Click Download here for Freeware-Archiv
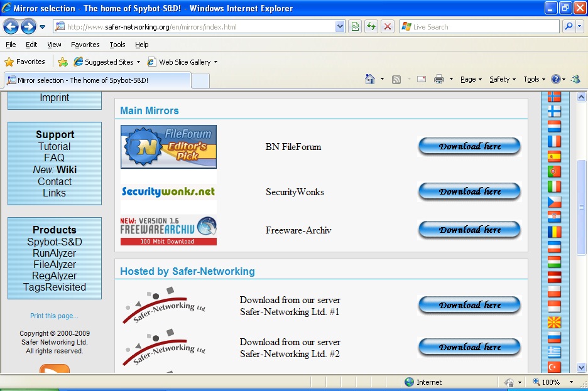The height and width of the screenshot is (391, 588). [x=469, y=230]
